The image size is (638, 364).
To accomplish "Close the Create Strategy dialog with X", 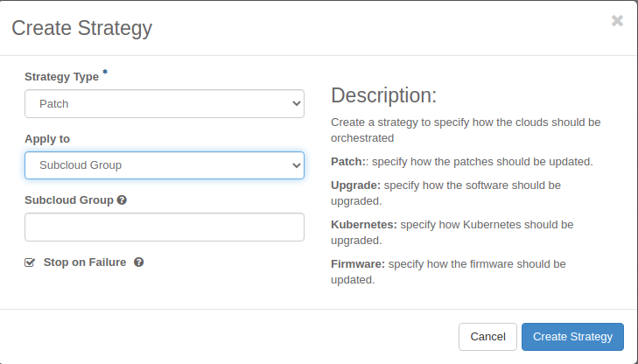I will (x=617, y=21).
